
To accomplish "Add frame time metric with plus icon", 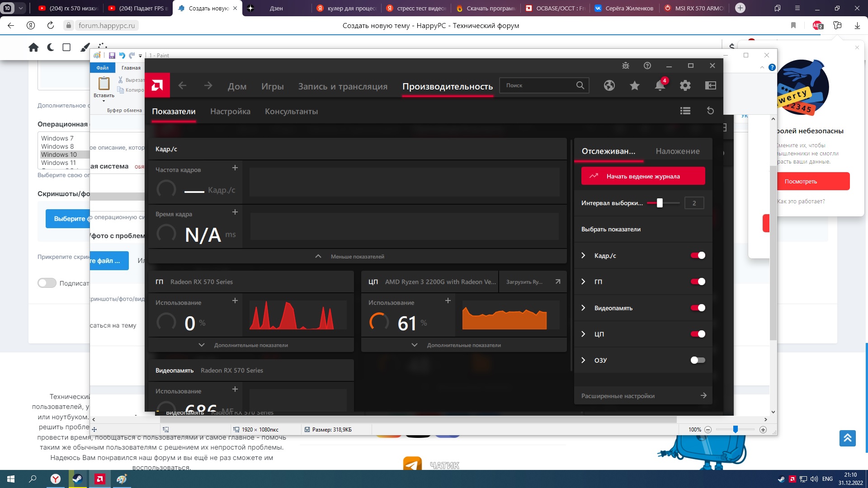I will tap(235, 212).
